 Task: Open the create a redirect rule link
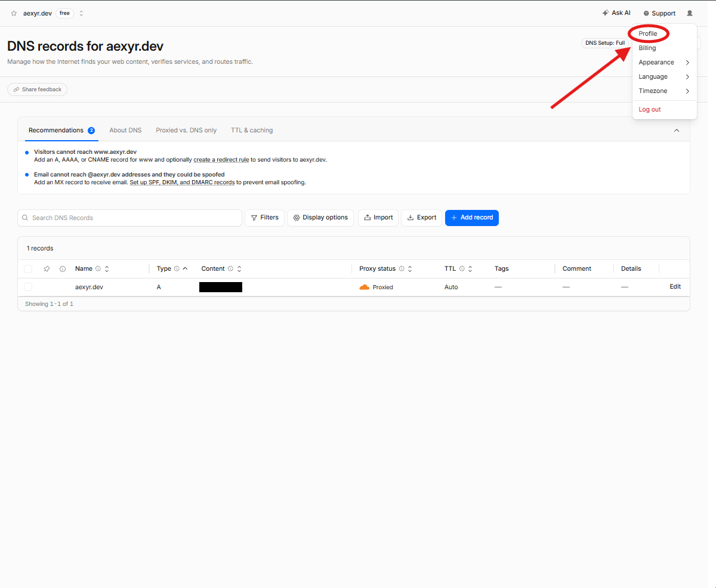click(221, 160)
